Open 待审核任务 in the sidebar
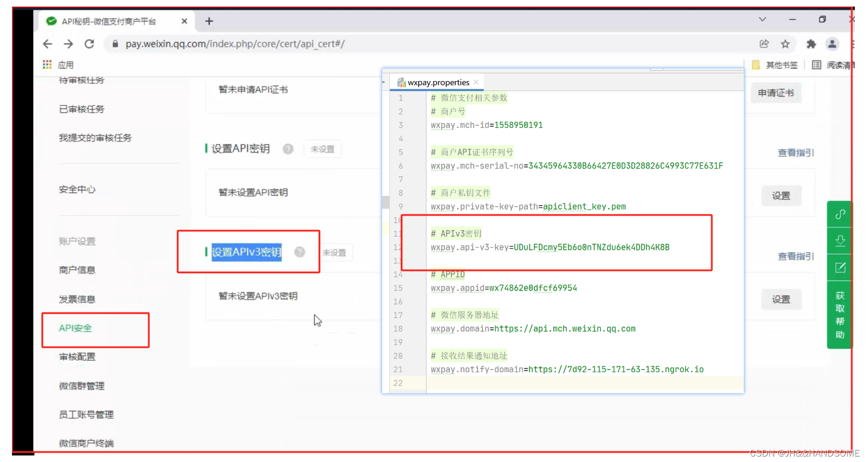This screenshot has height=462, width=868. coord(82,80)
